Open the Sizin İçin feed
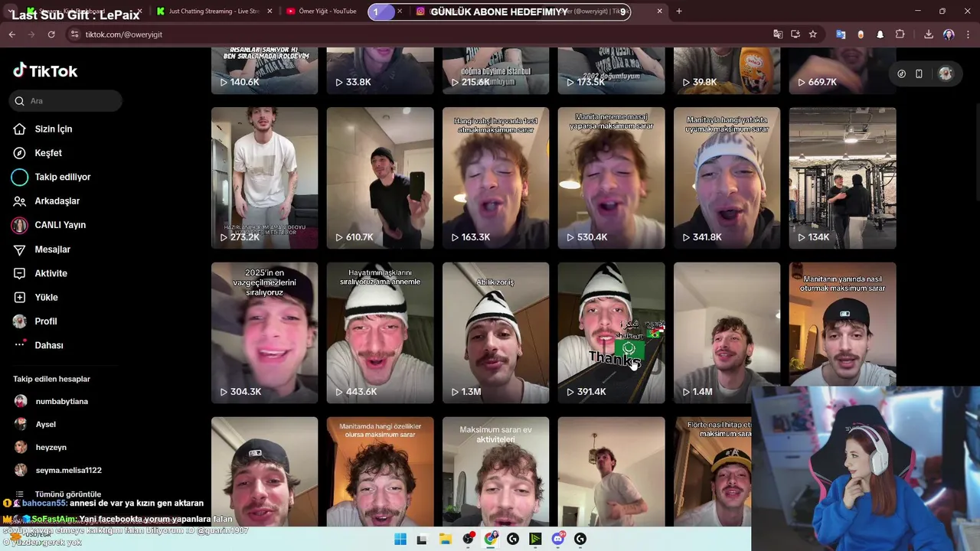Image resolution: width=980 pixels, height=551 pixels. (53, 129)
